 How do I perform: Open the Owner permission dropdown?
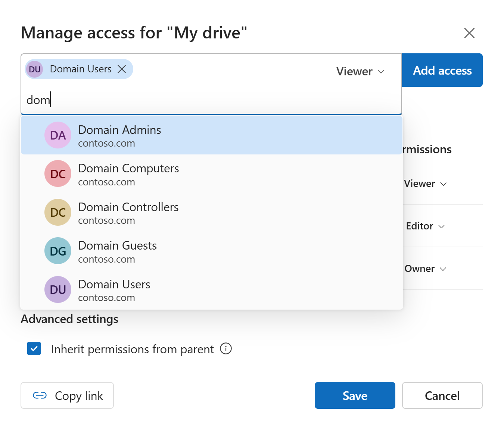pos(425,269)
